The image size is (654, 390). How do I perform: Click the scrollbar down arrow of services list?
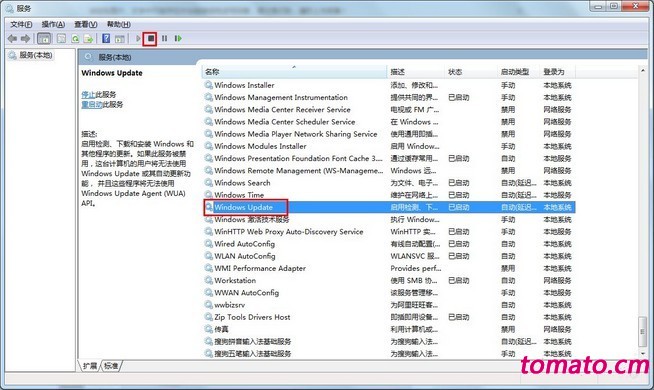(x=643, y=354)
